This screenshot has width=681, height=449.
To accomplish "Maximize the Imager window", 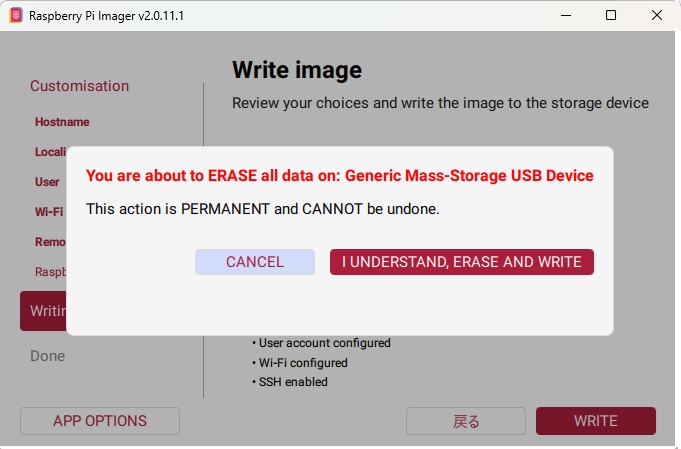I will point(611,15).
